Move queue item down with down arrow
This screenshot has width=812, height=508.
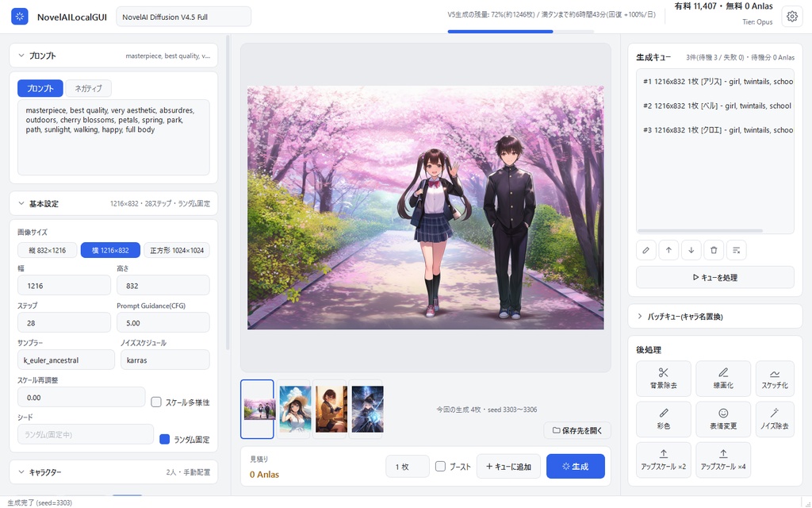click(691, 250)
